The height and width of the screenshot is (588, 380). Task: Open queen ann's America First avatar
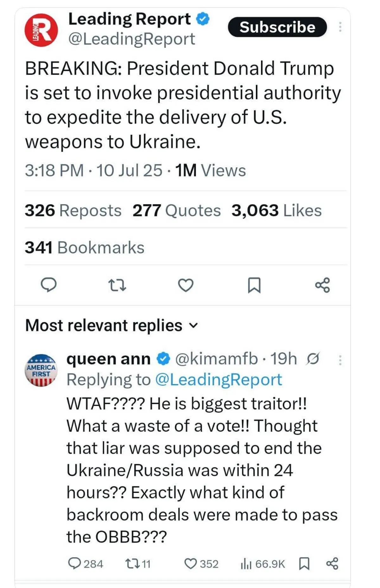click(41, 370)
